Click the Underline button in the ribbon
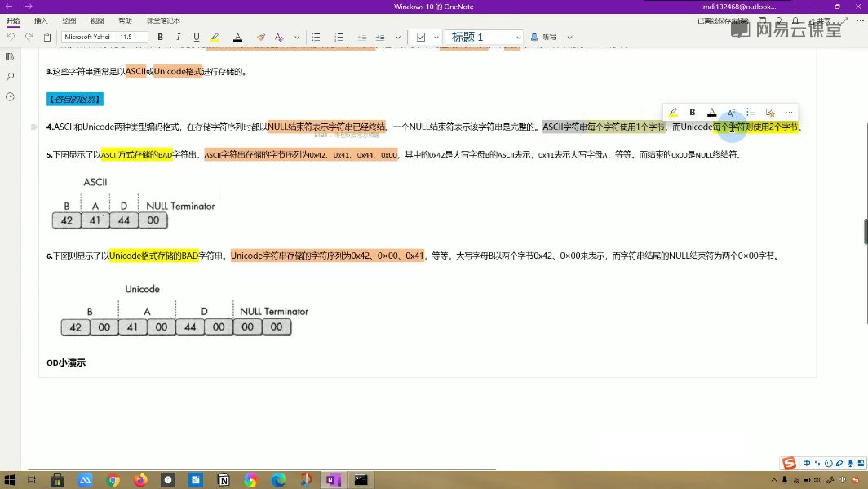The height and width of the screenshot is (489, 868). point(197,37)
